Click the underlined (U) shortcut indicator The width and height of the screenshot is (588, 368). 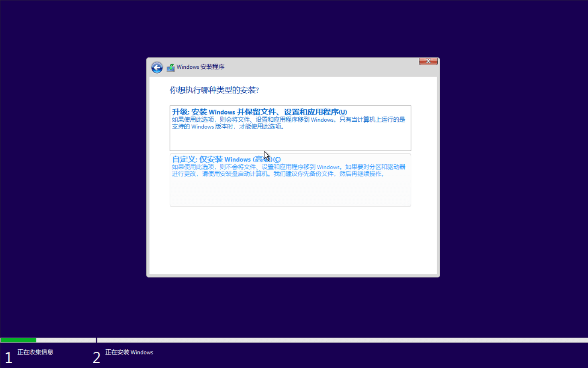point(343,112)
